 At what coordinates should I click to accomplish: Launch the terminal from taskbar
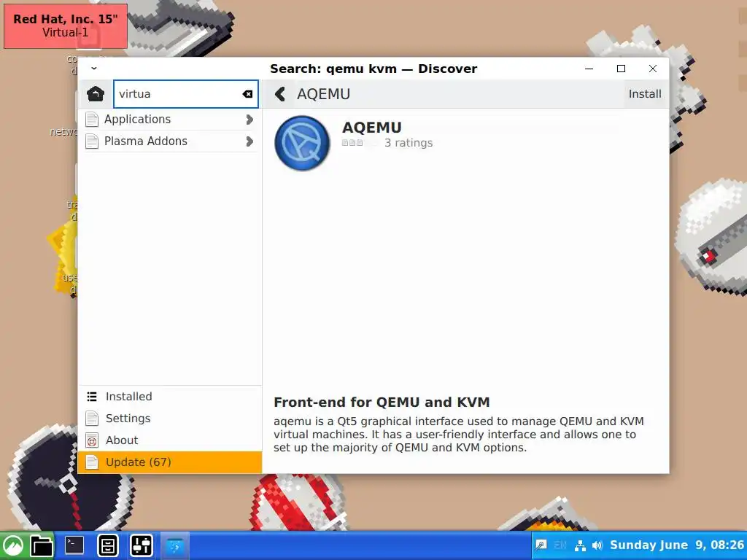[74, 545]
